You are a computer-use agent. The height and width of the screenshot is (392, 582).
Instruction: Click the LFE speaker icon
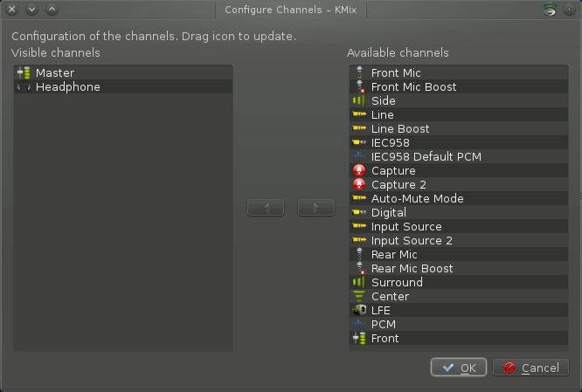(358, 311)
